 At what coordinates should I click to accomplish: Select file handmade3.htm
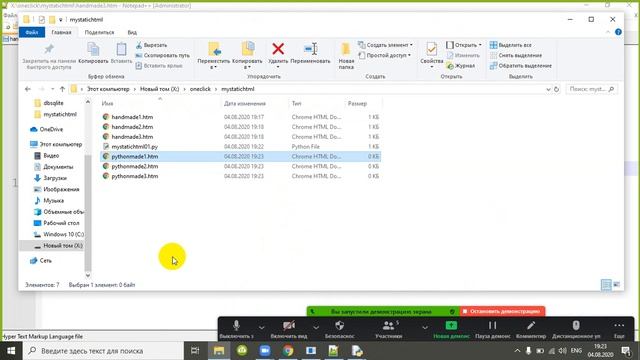pyautogui.click(x=132, y=137)
